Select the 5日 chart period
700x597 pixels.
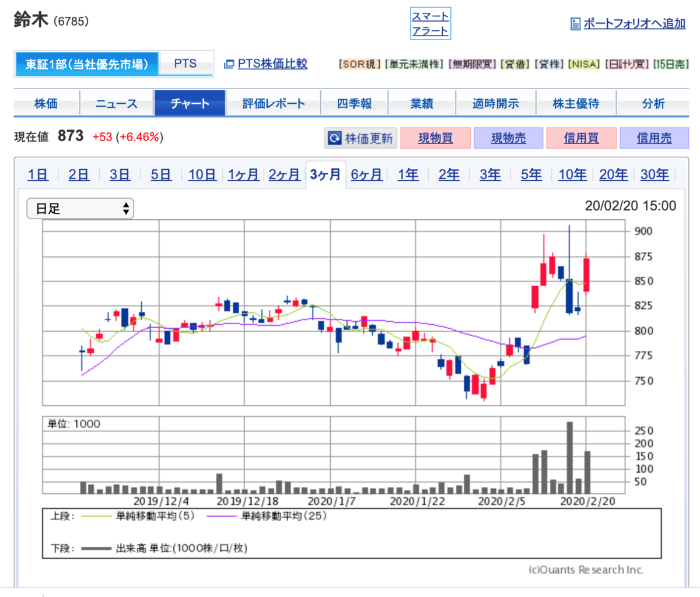pyautogui.click(x=161, y=174)
